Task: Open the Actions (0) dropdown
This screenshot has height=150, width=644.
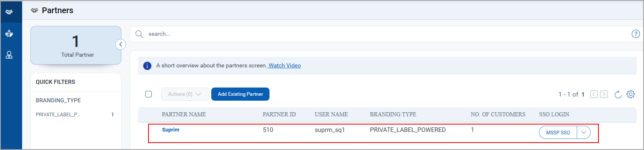Action: 185,94
